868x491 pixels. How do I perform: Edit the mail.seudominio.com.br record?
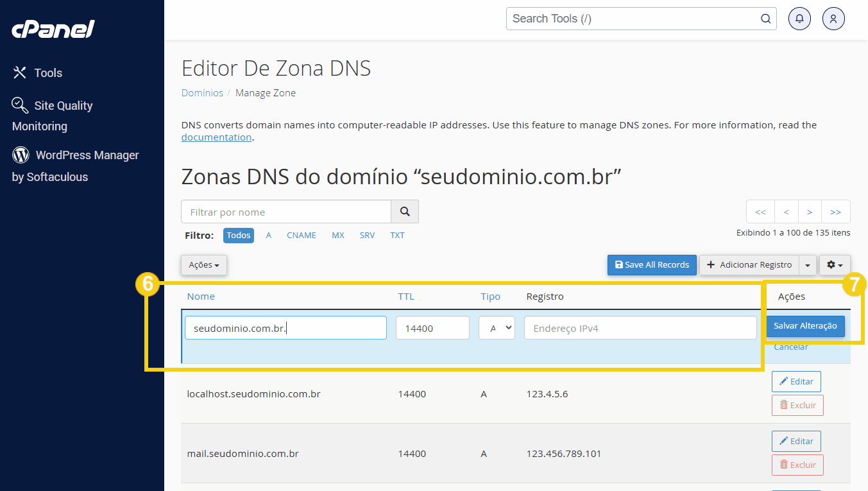click(x=796, y=441)
